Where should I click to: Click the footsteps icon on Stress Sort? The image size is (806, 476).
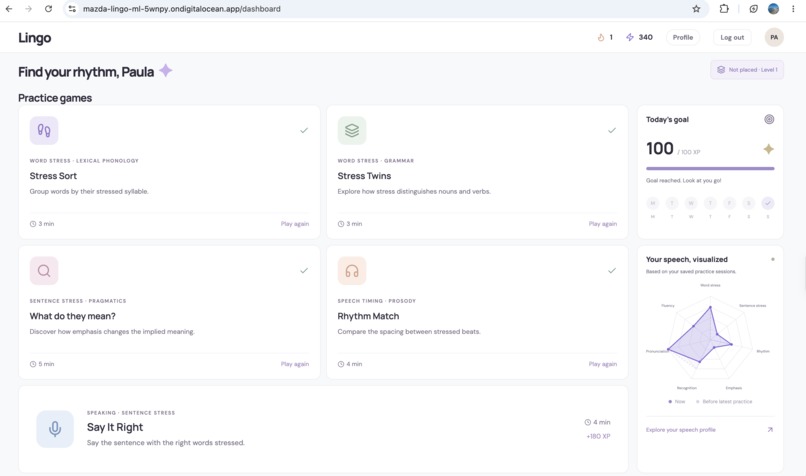[x=44, y=131]
